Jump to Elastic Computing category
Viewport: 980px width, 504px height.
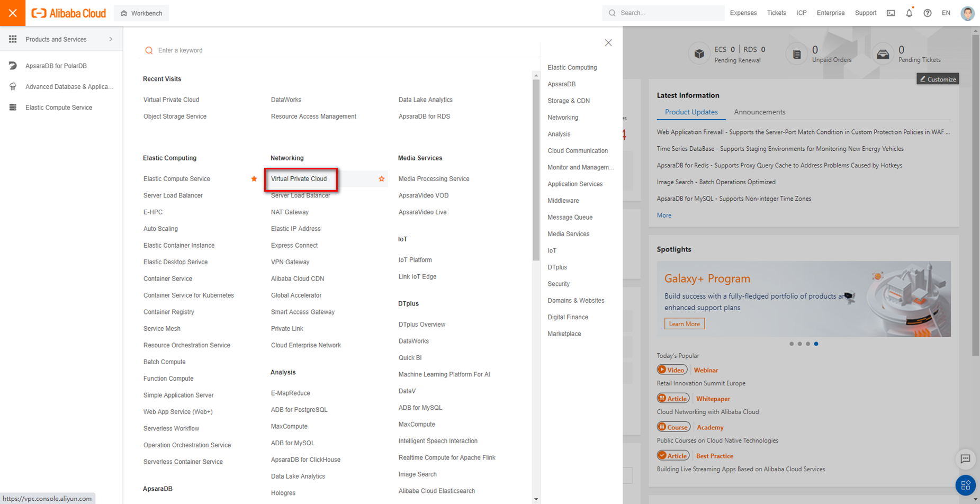coord(572,68)
